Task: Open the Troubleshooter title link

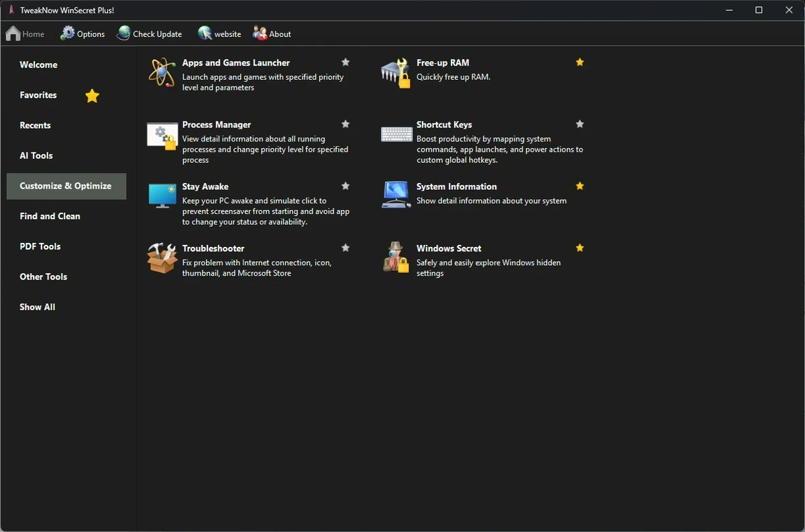Action: [x=213, y=248]
